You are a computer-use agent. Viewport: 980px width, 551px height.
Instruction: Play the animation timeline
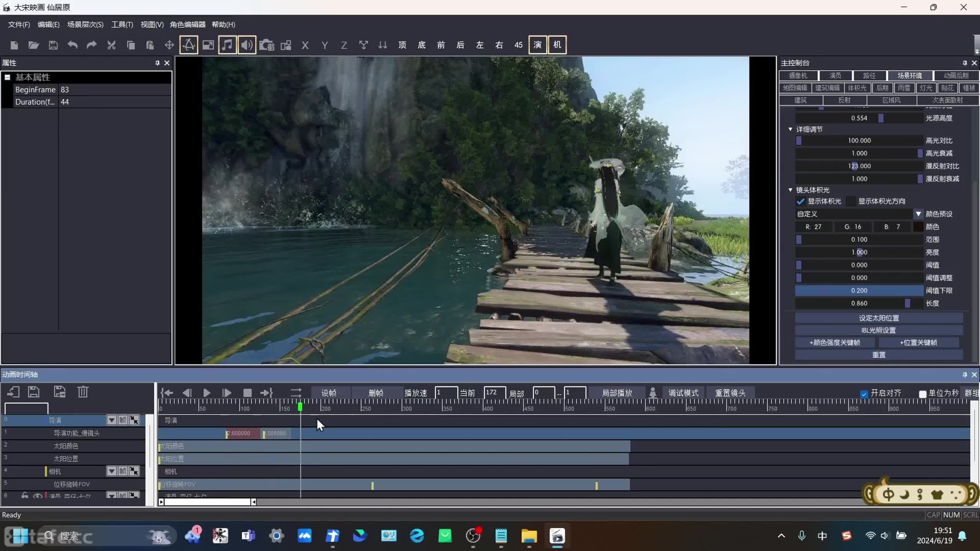[x=207, y=393]
